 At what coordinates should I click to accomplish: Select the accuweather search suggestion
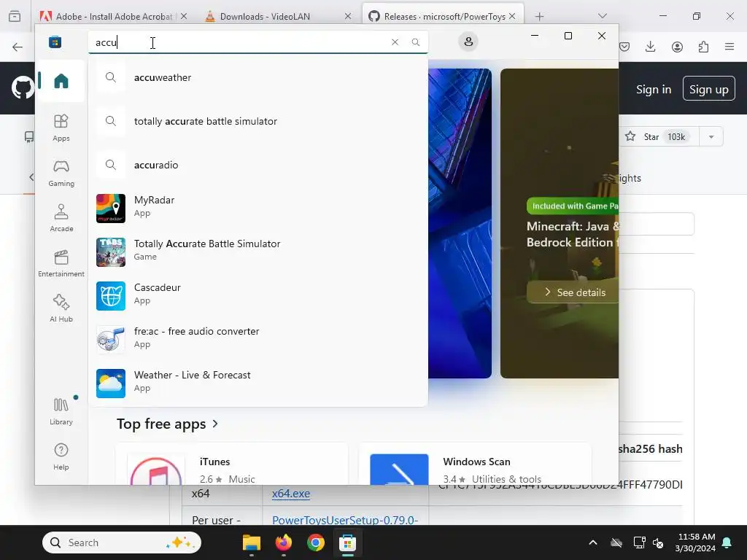(258, 77)
